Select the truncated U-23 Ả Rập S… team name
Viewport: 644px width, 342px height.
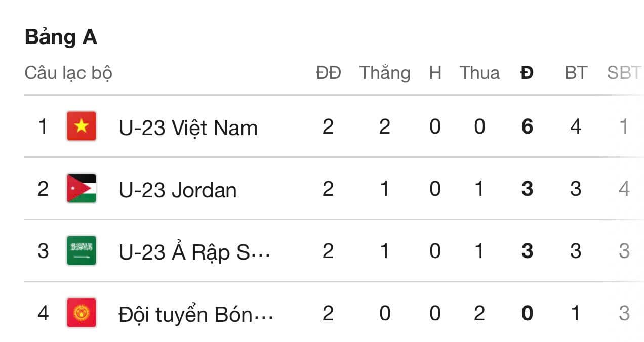[194, 252]
